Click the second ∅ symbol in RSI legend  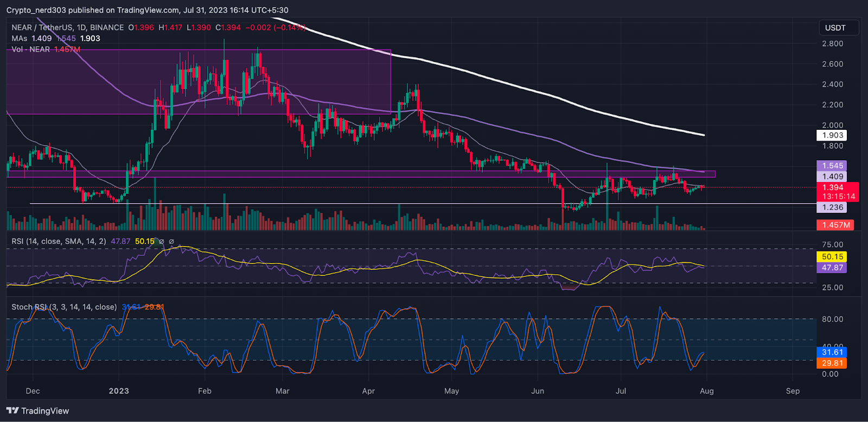click(x=171, y=241)
